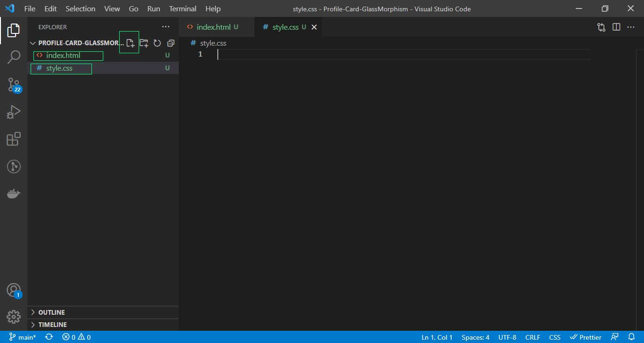Open the Accounts menu icon

click(x=14, y=290)
